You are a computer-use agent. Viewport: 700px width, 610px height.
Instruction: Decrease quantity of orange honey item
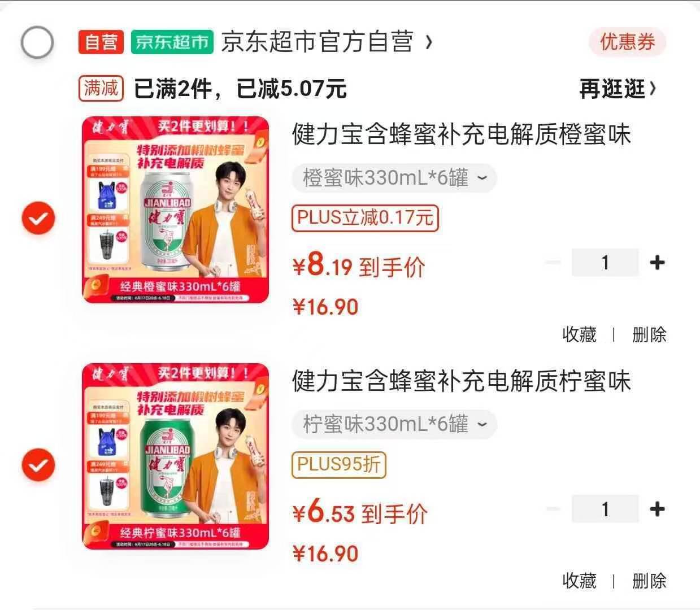point(554,263)
